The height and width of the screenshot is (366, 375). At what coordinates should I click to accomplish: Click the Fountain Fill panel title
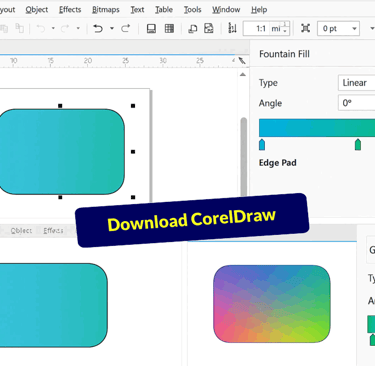pyautogui.click(x=284, y=54)
